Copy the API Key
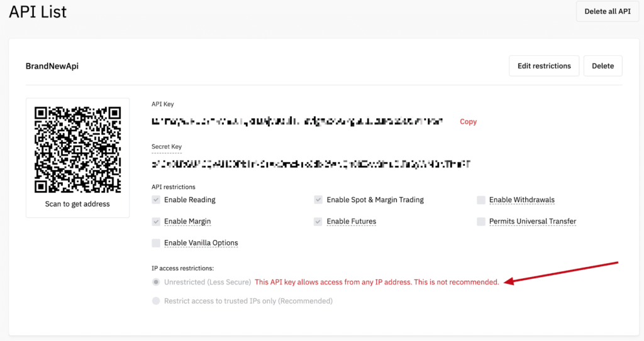Screen dimensions: 644x341 click(x=468, y=122)
